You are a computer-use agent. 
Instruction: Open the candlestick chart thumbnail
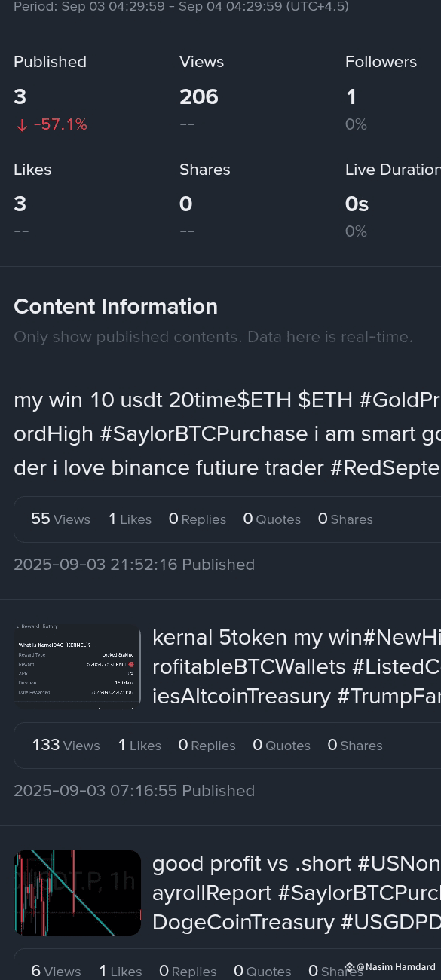78,893
